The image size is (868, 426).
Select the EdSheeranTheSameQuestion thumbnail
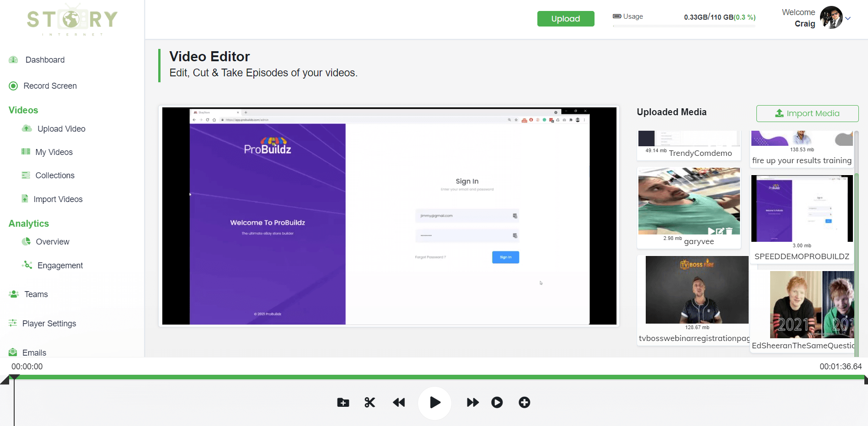pos(812,304)
